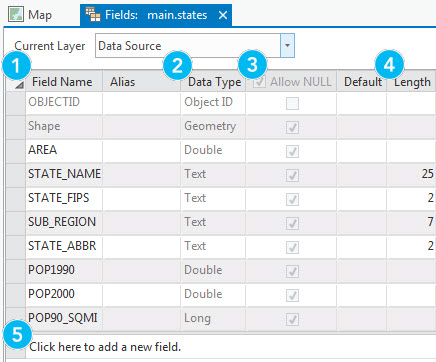Toggle the Allow NULL header checkbox
This screenshot has width=436, height=362.
pyautogui.click(x=259, y=82)
